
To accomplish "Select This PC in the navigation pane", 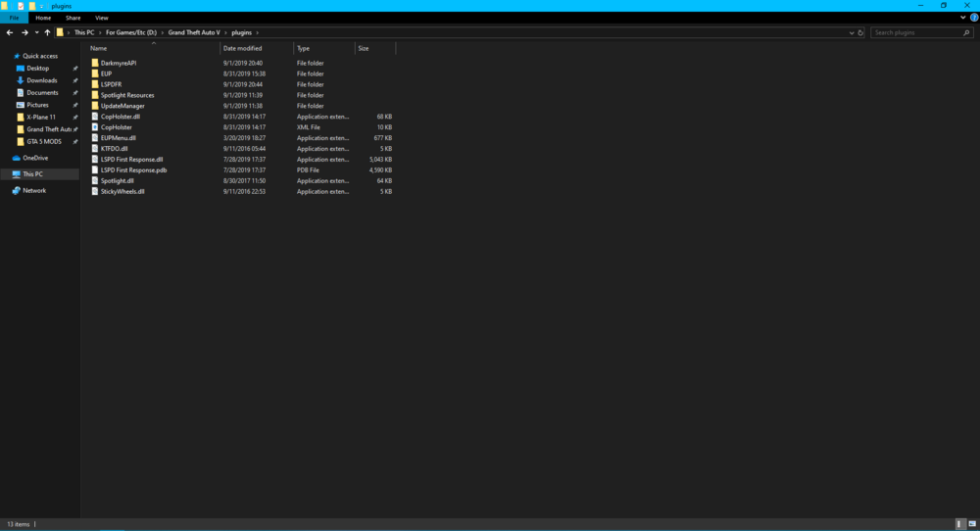I will click(x=32, y=174).
